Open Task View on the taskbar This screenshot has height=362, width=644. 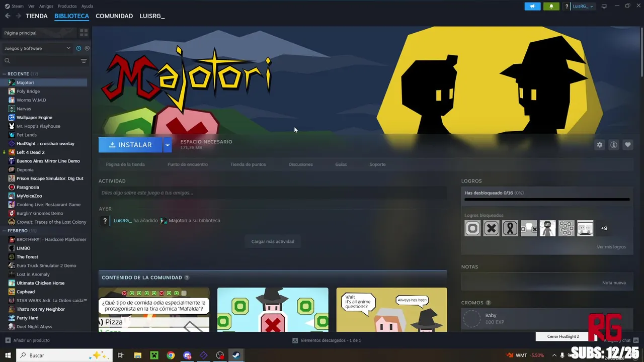(x=121, y=355)
